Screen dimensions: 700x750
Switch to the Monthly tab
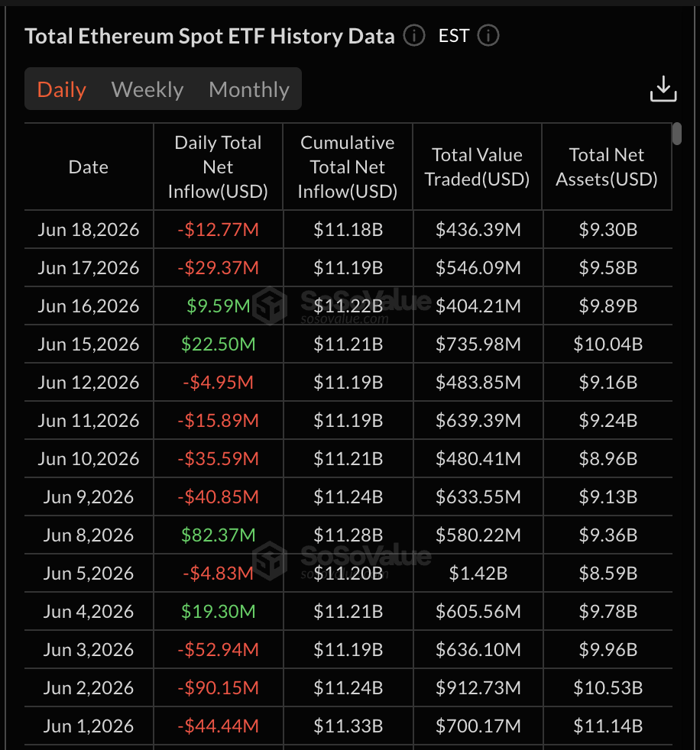[249, 89]
